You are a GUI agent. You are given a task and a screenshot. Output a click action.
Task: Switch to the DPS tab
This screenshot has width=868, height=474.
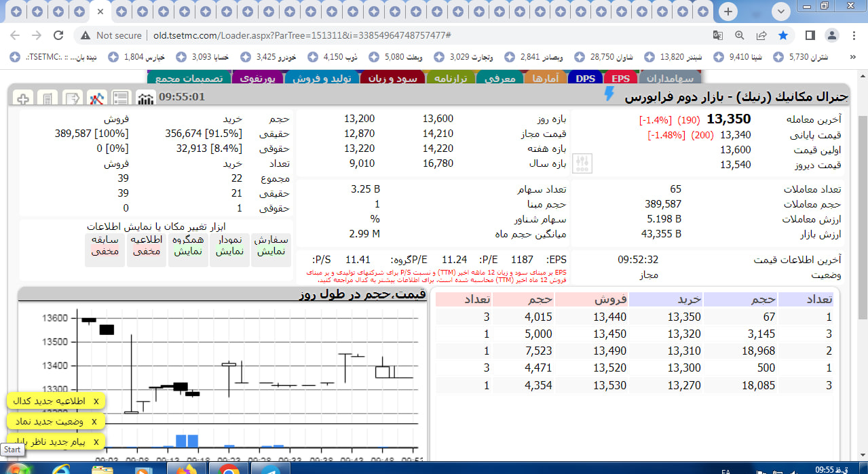(x=585, y=78)
